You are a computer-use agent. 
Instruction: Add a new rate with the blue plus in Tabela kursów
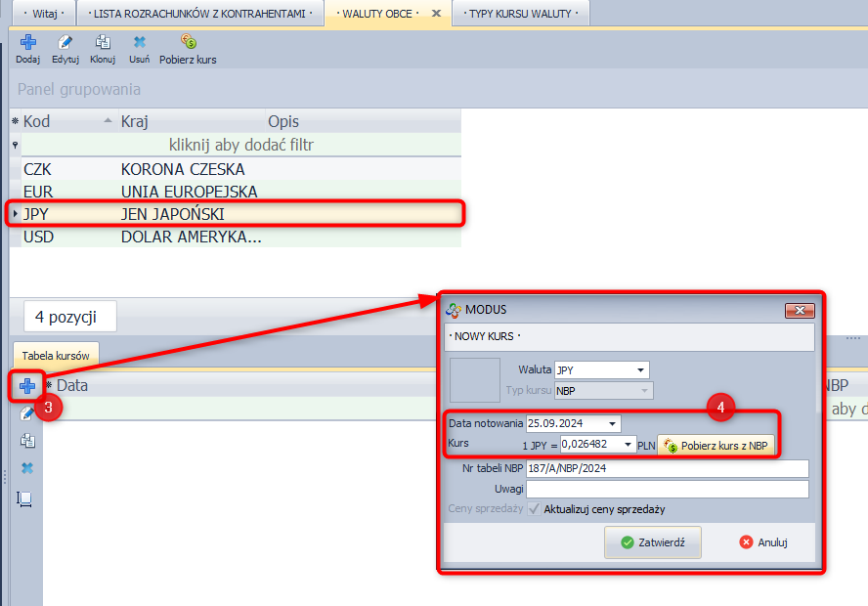[x=27, y=386]
